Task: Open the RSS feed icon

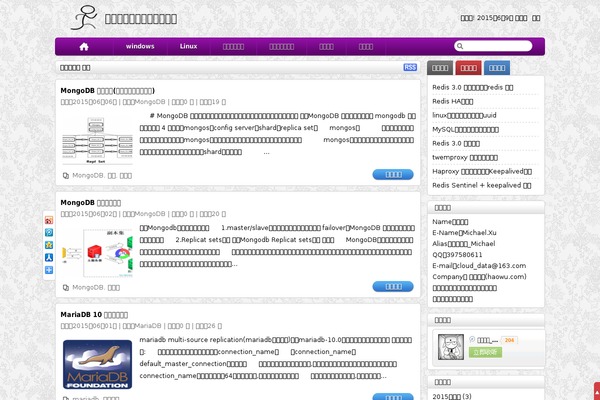Action: point(410,67)
